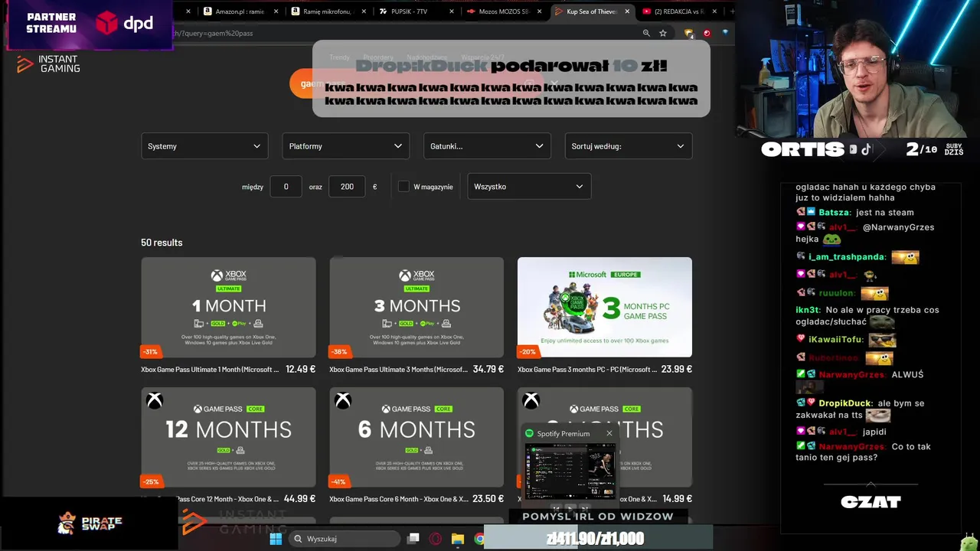Click the red circular extension icon
Image resolution: width=980 pixels, height=551 pixels.
[x=707, y=33]
